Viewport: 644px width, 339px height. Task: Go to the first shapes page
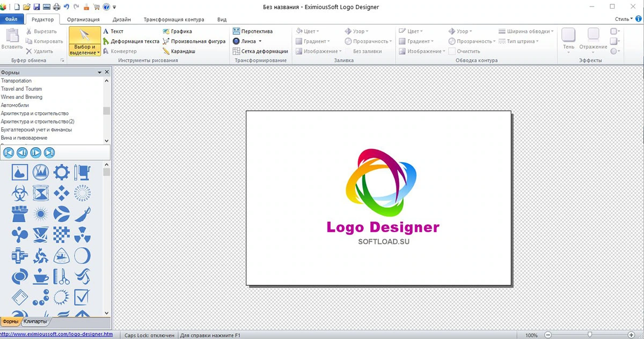pyautogui.click(x=9, y=153)
